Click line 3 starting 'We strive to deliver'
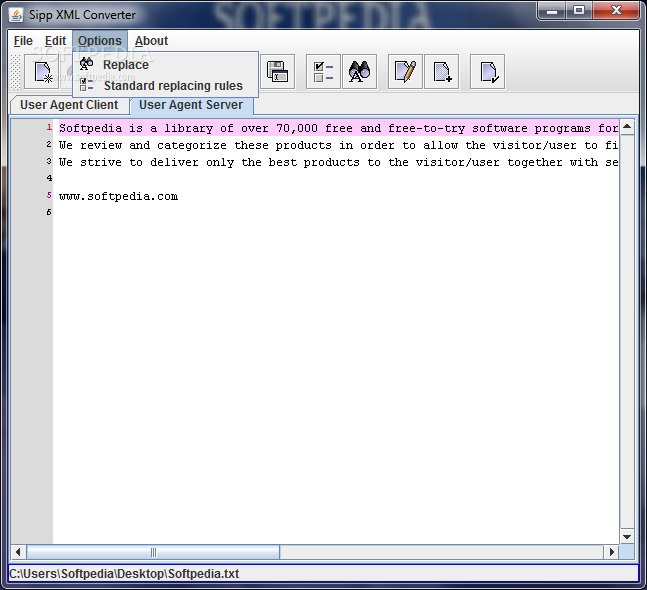Screen dimensions: 647x590 coord(338,162)
